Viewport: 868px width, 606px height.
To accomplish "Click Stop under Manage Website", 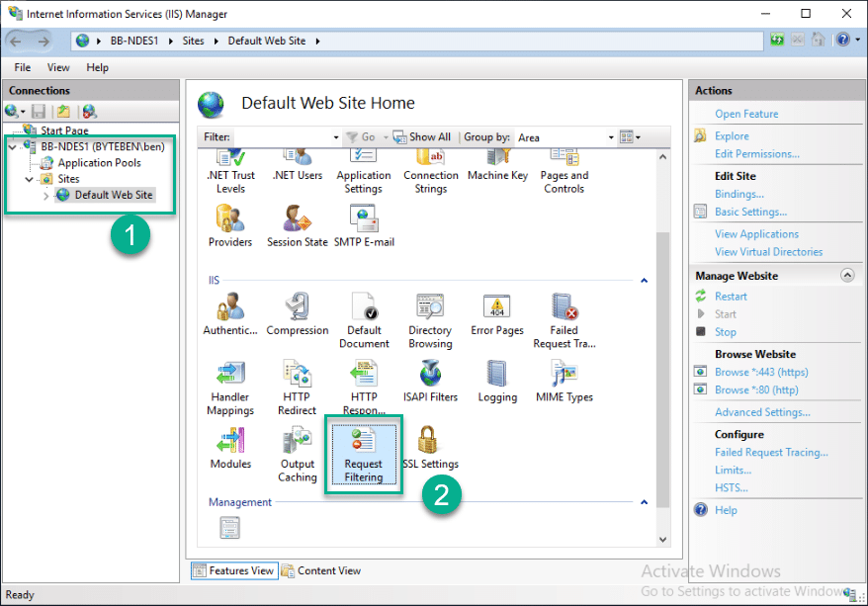I will 726,332.
